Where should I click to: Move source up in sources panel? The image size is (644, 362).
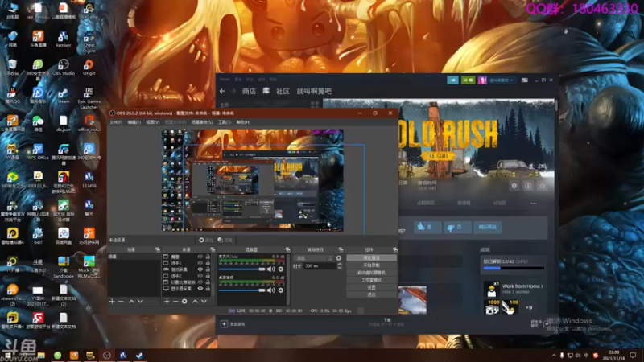195,301
